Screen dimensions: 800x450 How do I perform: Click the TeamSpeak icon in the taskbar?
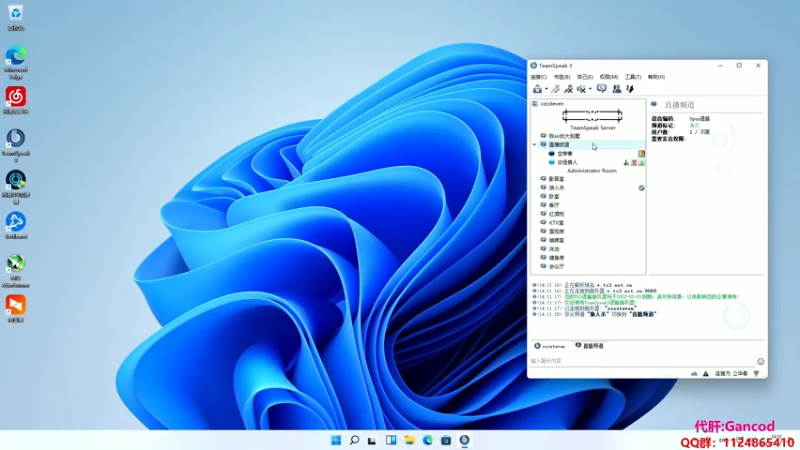(x=464, y=440)
